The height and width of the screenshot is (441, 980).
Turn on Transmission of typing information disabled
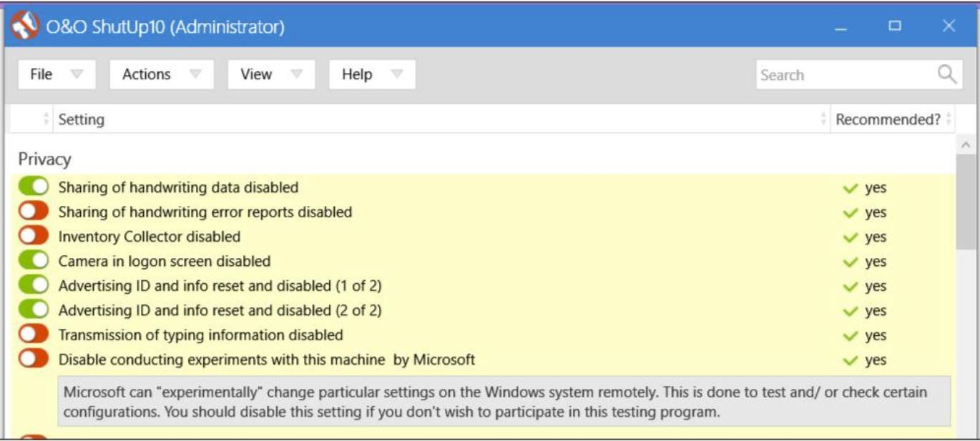34,335
